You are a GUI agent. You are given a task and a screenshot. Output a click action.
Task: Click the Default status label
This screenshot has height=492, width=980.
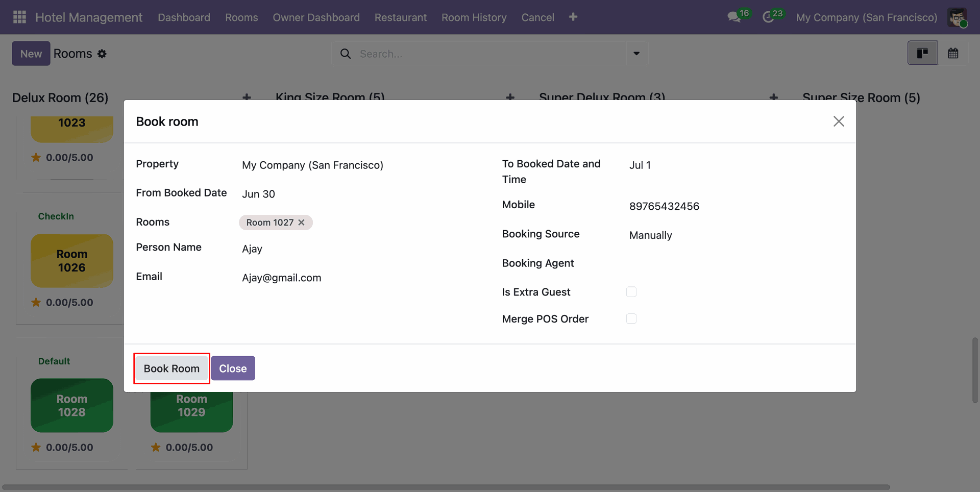(x=54, y=361)
